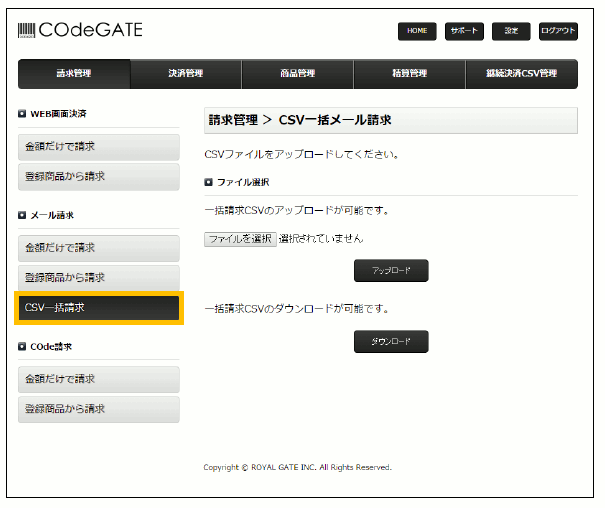Select 金額だけで請求 under WEB画面決済
This screenshot has height=508, width=605.
point(98,147)
